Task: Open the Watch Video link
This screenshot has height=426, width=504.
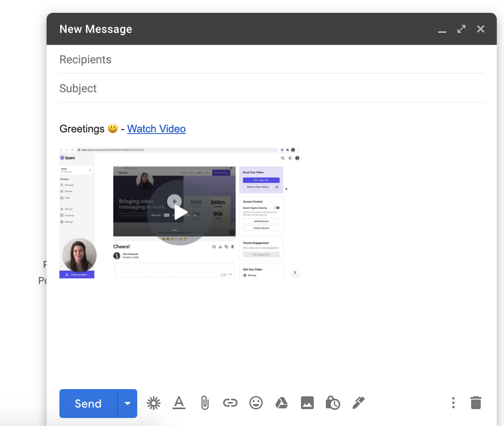Action: point(156,129)
